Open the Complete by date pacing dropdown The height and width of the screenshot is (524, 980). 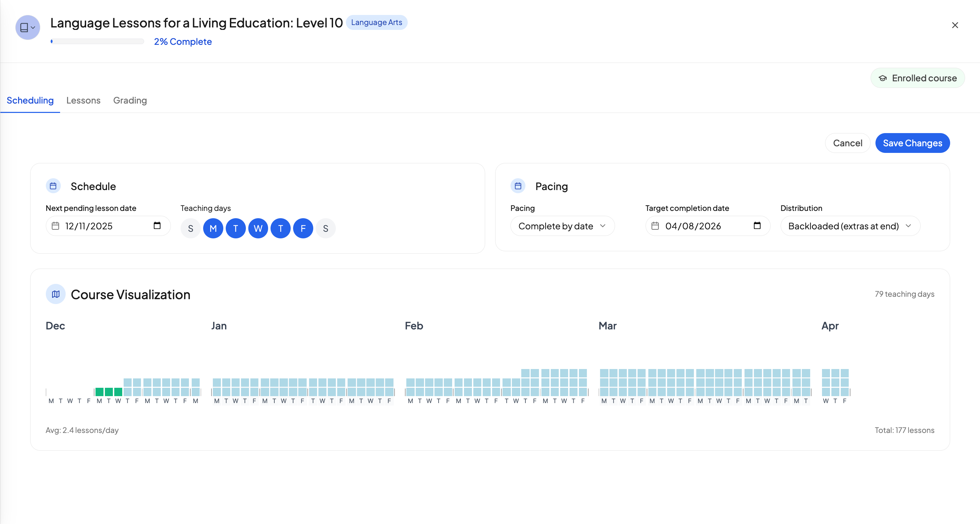tap(562, 226)
